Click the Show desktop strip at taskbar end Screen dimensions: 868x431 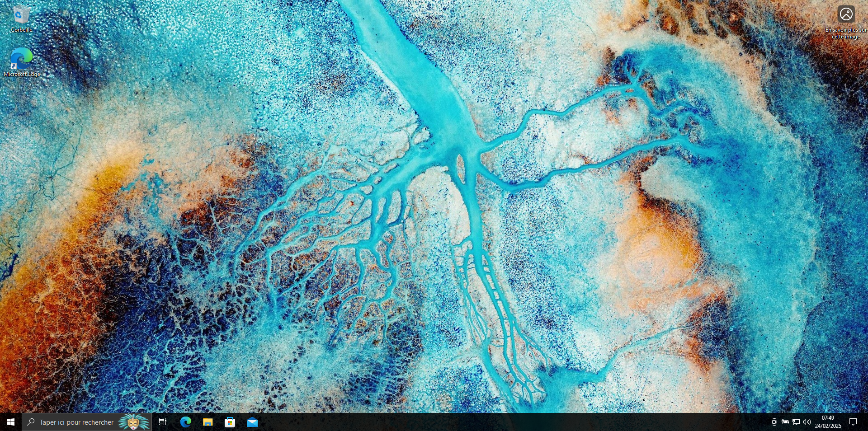click(x=866, y=422)
